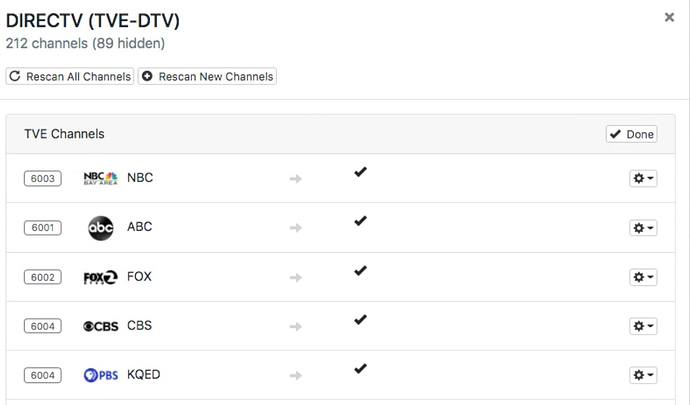Open the gear dropdown for KQED
690x405 pixels.
[643, 375]
